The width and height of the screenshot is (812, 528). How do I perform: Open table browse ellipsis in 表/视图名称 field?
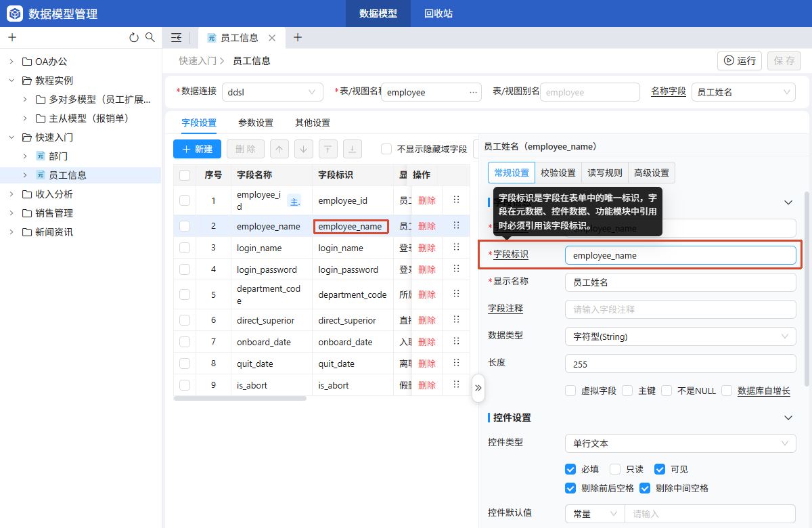point(473,92)
